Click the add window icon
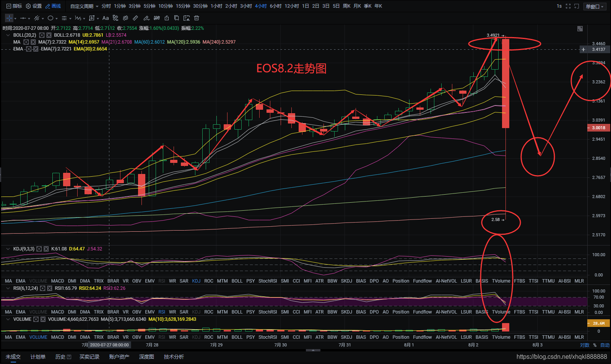The width and height of the screenshot is (611, 364). pyautogui.click(x=577, y=6)
